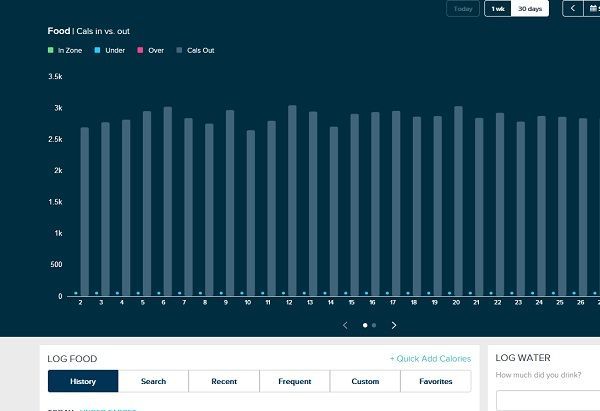The height and width of the screenshot is (411, 600).
Task: Click the Under blue legend swatch
Action: 98,50
